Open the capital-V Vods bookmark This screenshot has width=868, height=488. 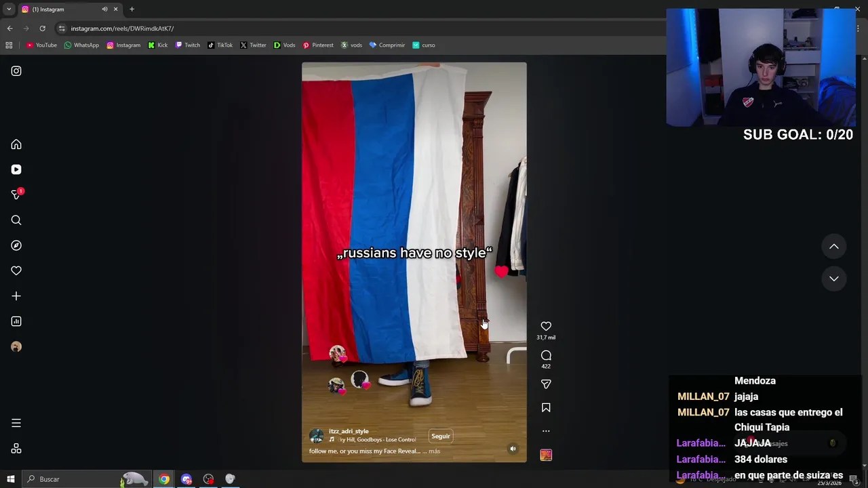tap(284, 45)
